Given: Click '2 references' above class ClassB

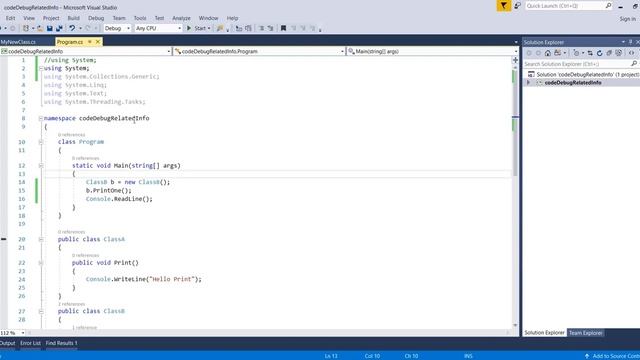Looking at the screenshot, I should (x=71, y=304).
